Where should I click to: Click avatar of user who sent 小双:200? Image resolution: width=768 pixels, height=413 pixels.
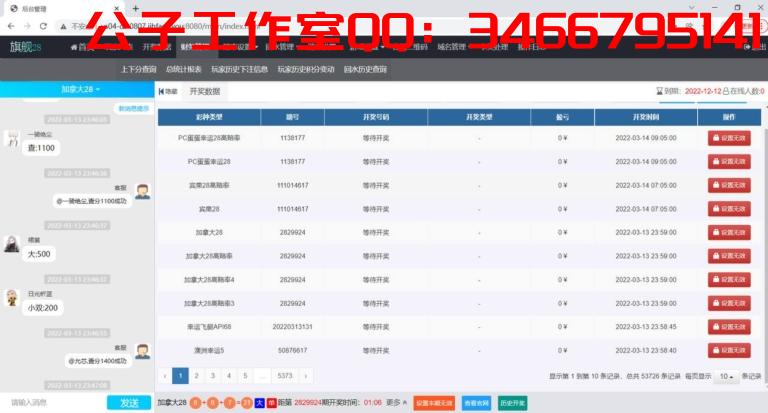(12, 297)
